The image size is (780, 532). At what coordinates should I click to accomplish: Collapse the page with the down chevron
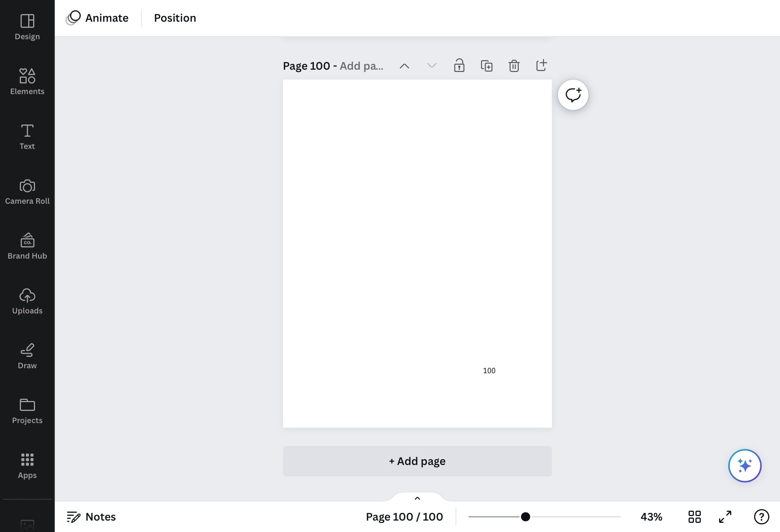(432, 66)
